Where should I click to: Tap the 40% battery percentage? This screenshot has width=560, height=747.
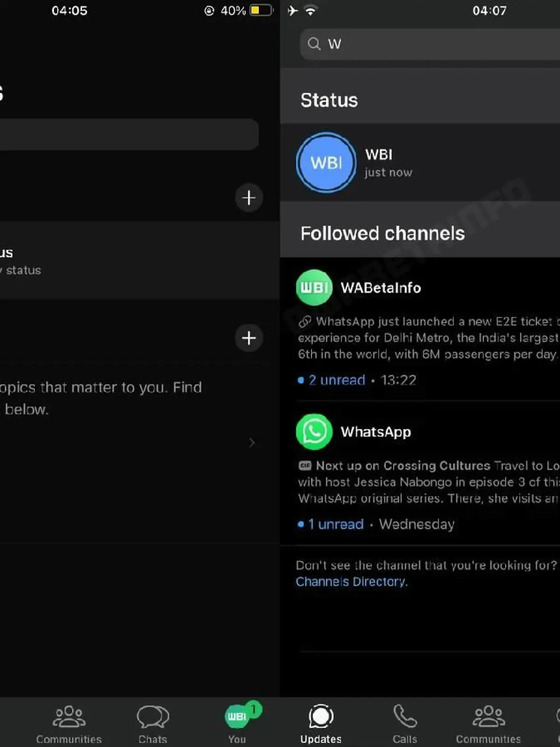(233, 10)
